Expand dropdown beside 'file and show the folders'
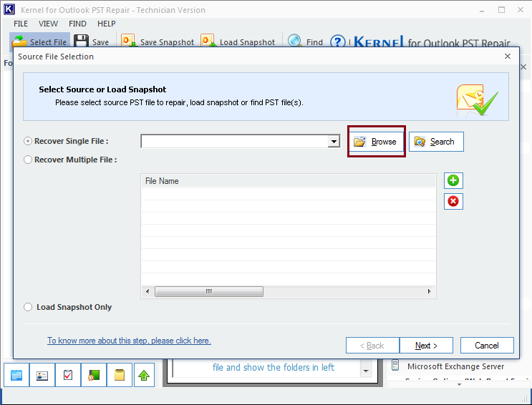Image resolution: width=532 pixels, height=405 pixels. tap(366, 371)
